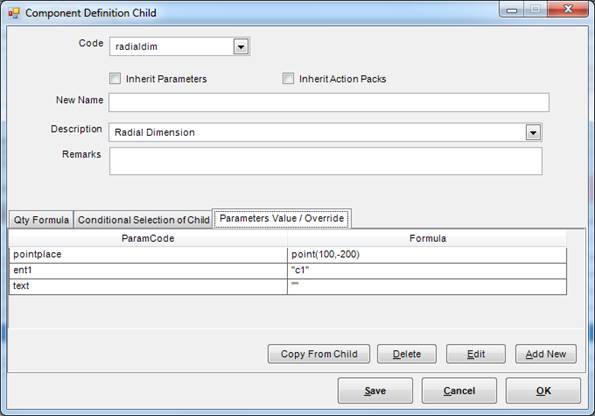Close the dialog with the X button

[x=568, y=9]
